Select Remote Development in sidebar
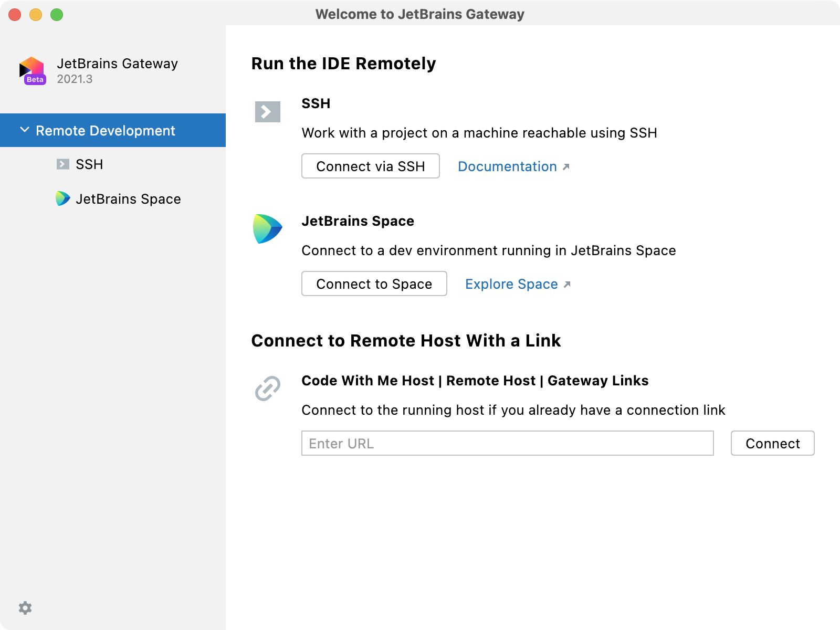840x630 pixels. click(105, 131)
